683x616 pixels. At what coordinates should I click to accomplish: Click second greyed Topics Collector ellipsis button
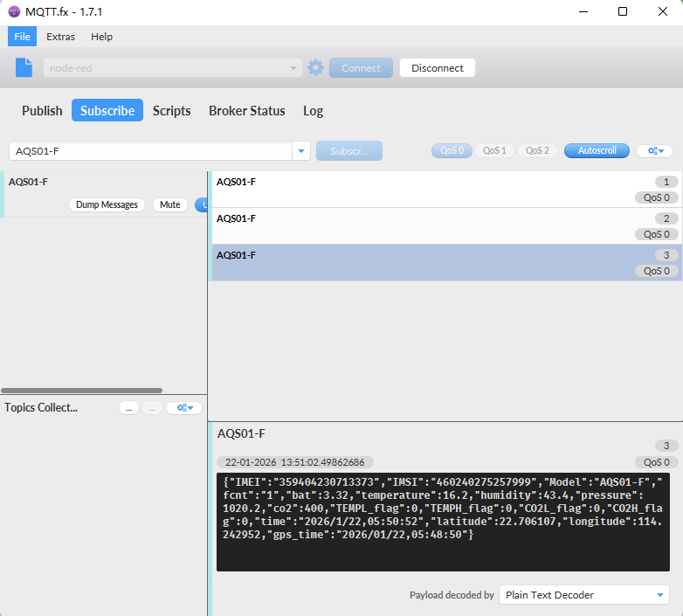(x=153, y=408)
